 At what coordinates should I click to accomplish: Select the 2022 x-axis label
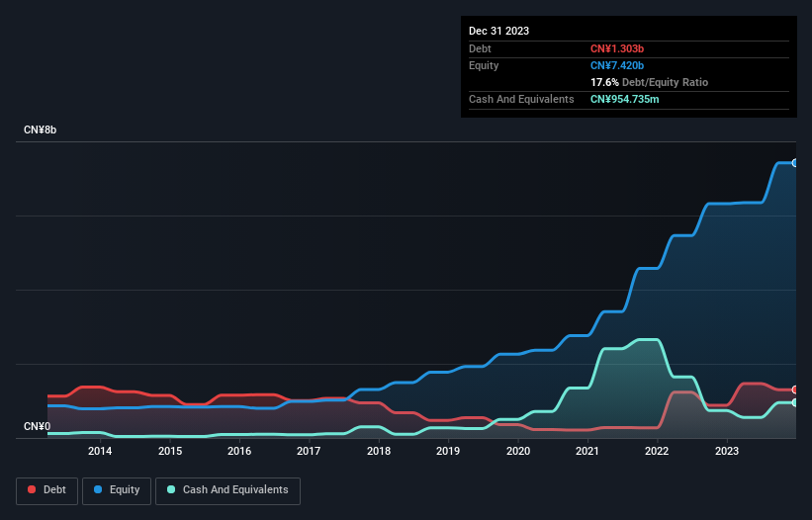coord(657,451)
